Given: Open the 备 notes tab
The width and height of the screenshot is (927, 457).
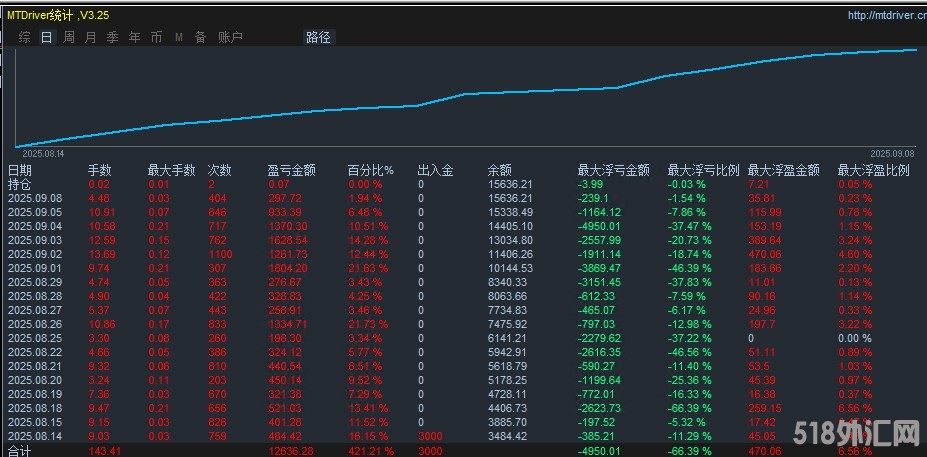Looking at the screenshot, I should [x=200, y=37].
